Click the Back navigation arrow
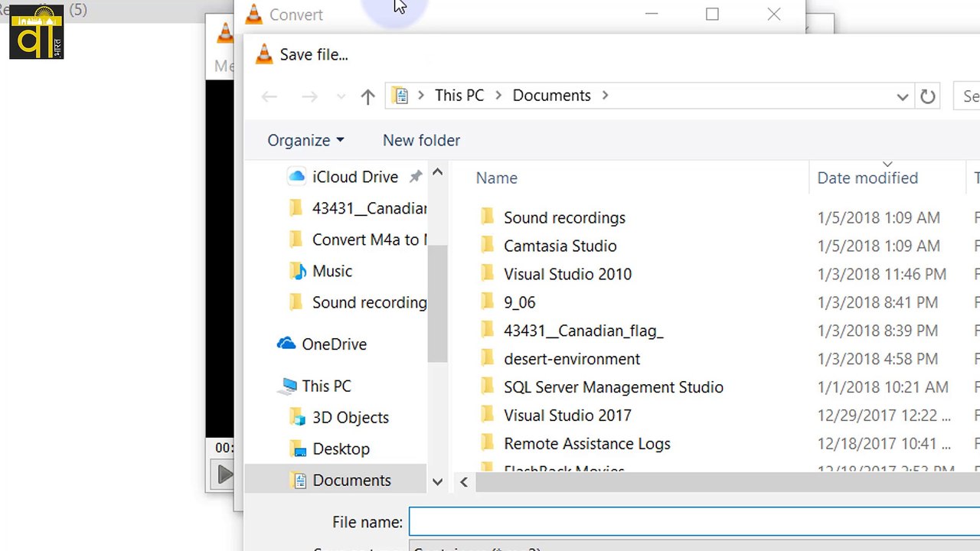The width and height of the screenshot is (980, 551). coord(269,96)
